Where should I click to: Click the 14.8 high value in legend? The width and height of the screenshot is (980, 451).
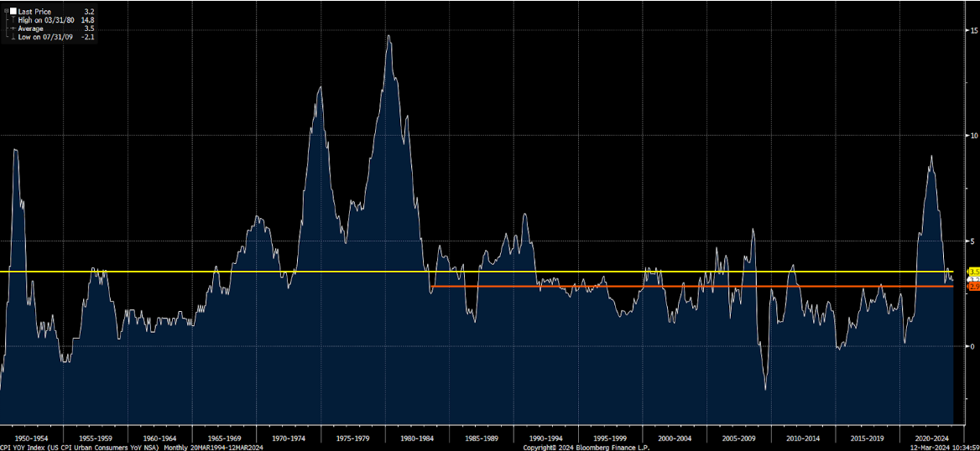point(87,19)
